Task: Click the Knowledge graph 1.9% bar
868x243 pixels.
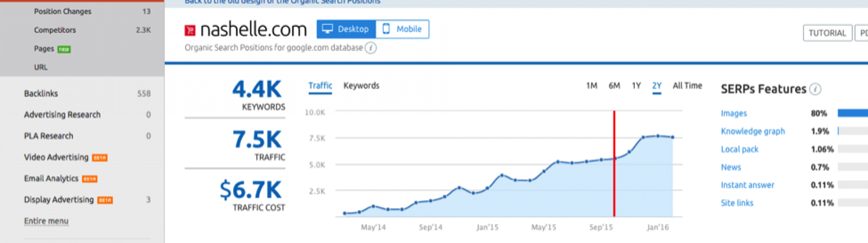Action: [x=853, y=131]
